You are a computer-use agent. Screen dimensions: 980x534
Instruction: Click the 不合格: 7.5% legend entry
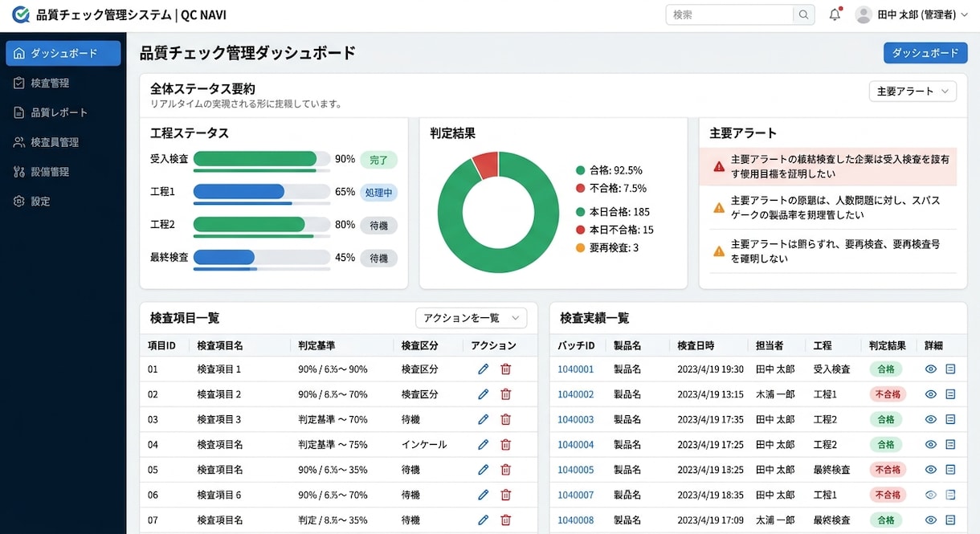pos(611,188)
